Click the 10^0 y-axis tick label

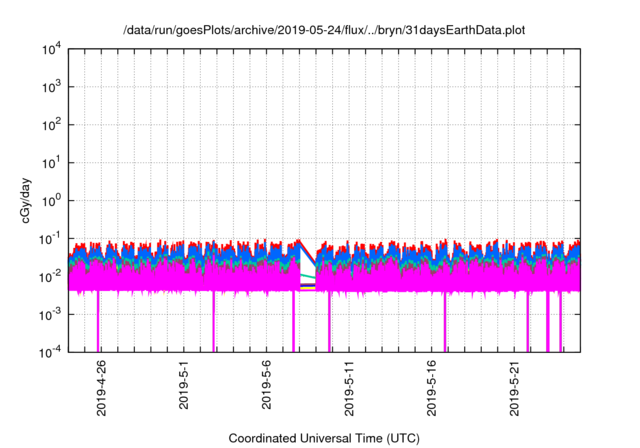[52, 201]
